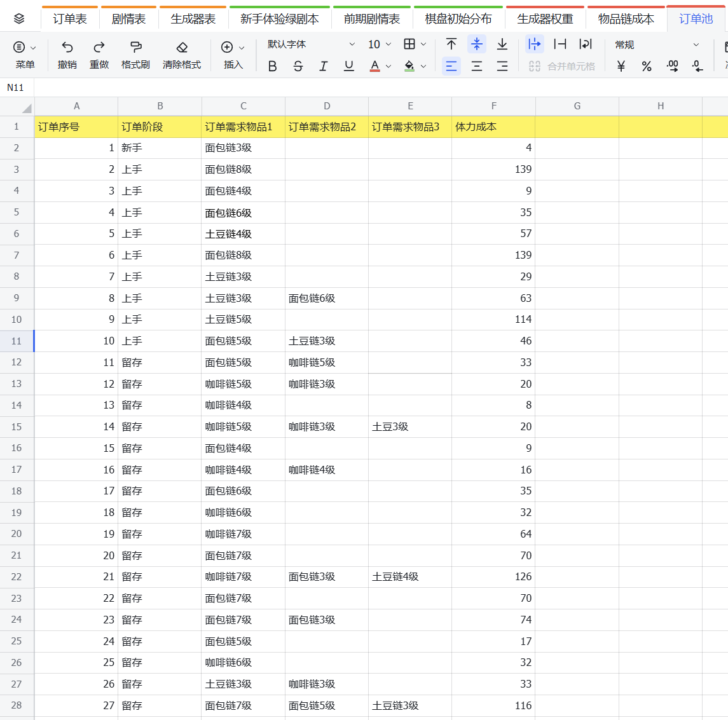
Task: Click the undo (撤销) icon
Action: (x=67, y=47)
